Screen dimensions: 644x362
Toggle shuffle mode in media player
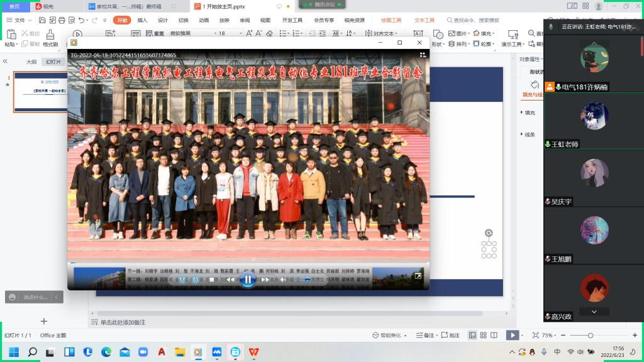coord(182,280)
